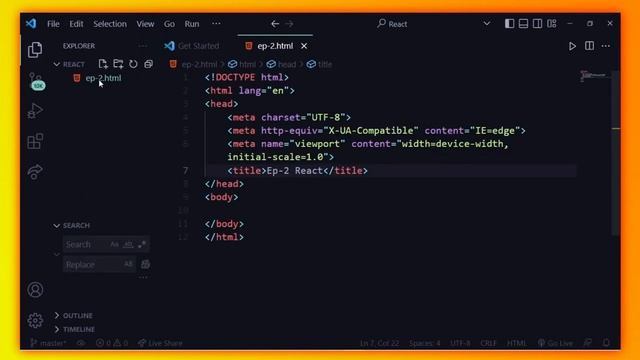Toggle Use Regular Expression in Search
640x360 pixels.
pyautogui.click(x=142, y=244)
